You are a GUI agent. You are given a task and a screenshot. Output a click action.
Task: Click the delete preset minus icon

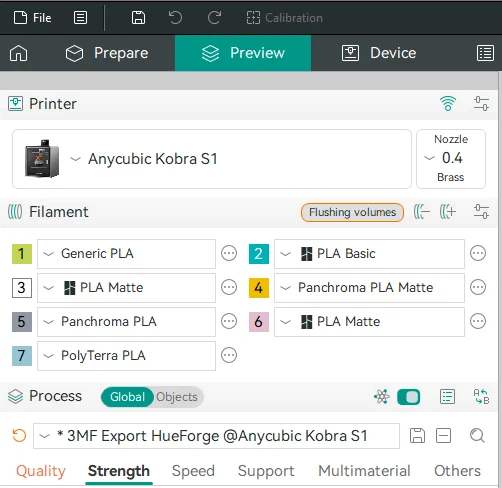[x=443, y=436]
